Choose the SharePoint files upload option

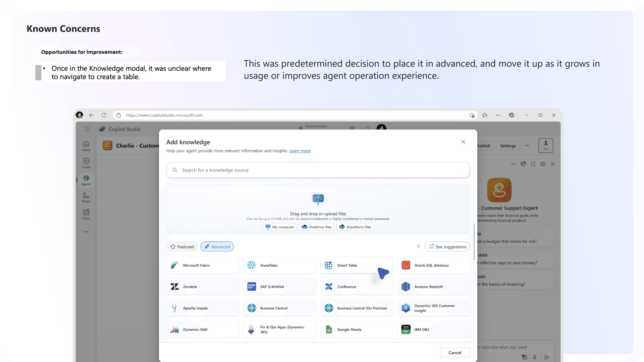point(355,227)
